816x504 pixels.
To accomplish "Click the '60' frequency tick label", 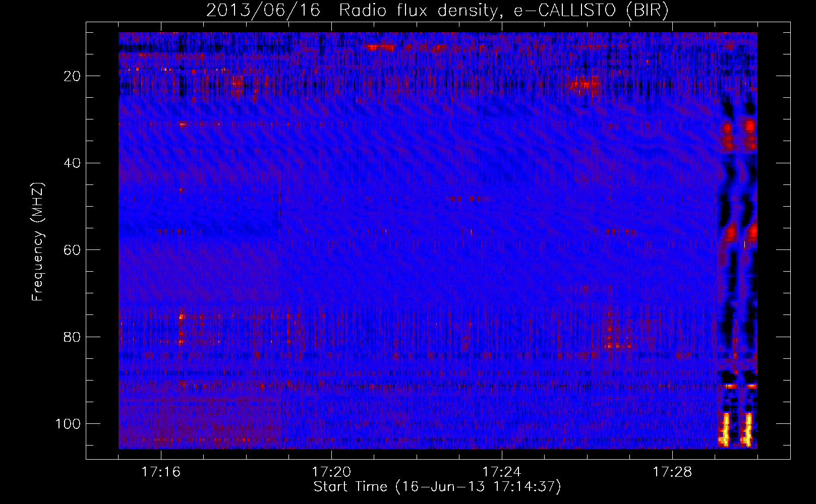I will point(73,250).
